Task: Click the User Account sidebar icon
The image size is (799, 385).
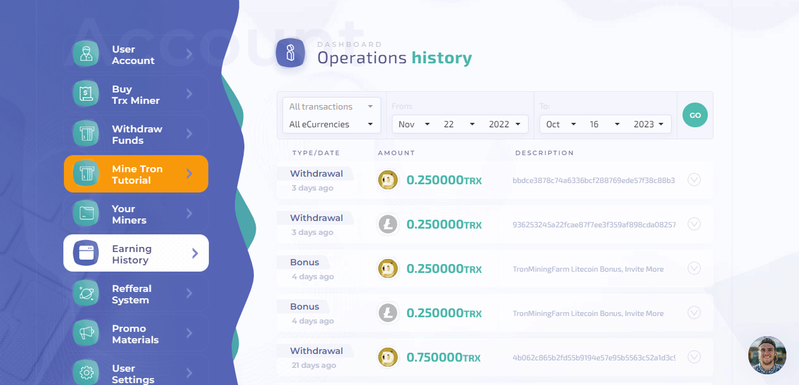Action: tap(86, 53)
